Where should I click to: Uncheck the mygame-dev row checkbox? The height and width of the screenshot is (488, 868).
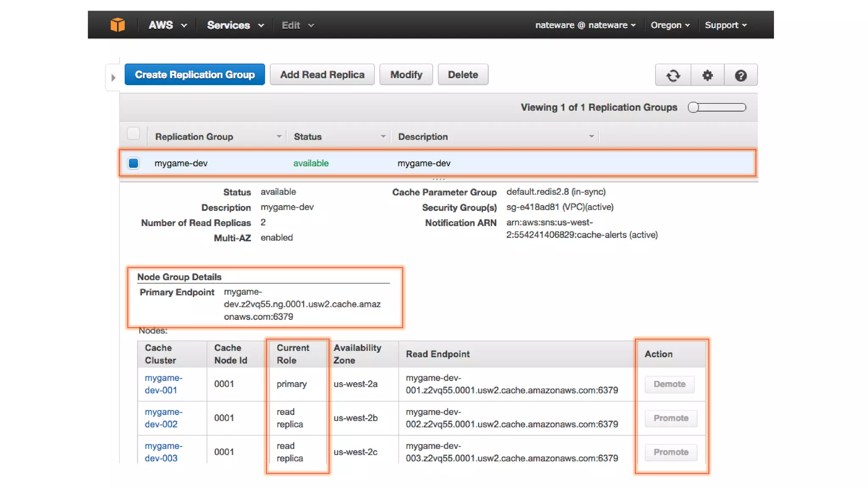[134, 163]
